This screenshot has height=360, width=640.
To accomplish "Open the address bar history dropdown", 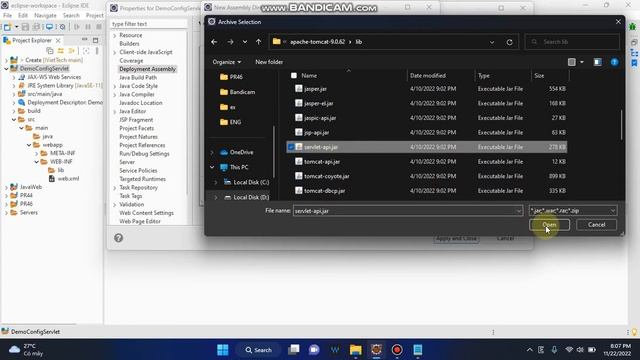I will tap(492, 42).
